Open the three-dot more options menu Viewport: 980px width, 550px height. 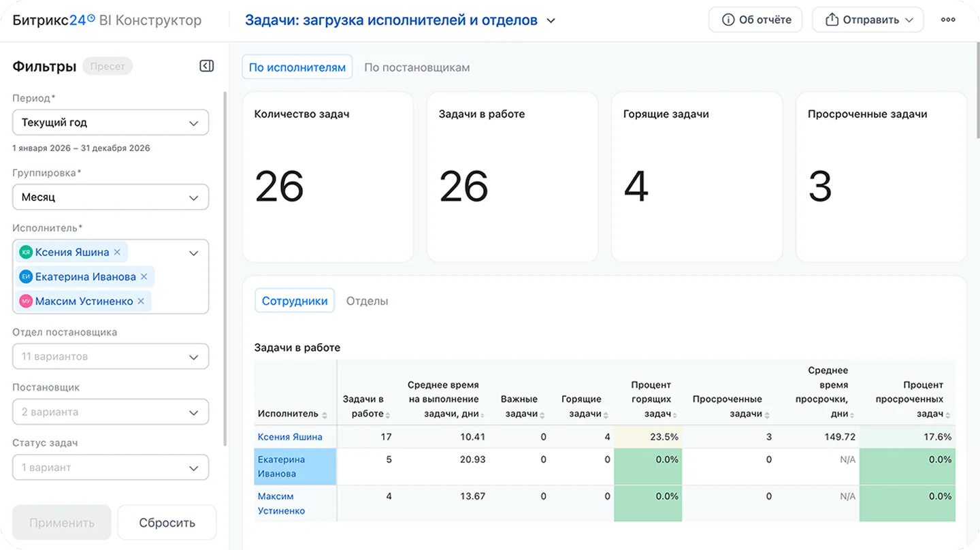(948, 20)
